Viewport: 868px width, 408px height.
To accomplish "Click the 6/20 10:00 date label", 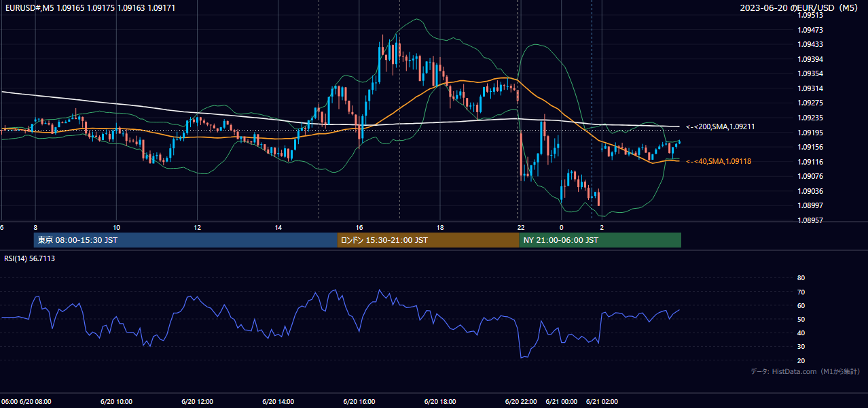I will (117, 402).
